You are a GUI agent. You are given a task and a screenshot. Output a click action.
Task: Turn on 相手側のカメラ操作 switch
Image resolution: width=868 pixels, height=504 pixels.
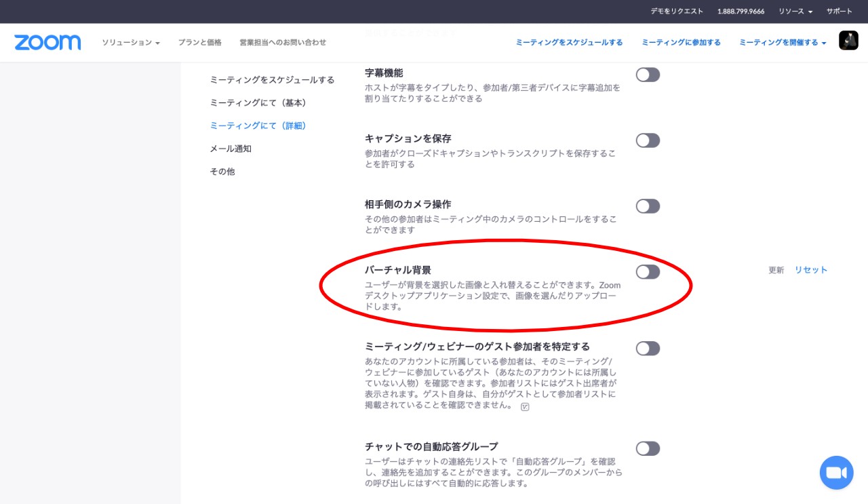(648, 206)
